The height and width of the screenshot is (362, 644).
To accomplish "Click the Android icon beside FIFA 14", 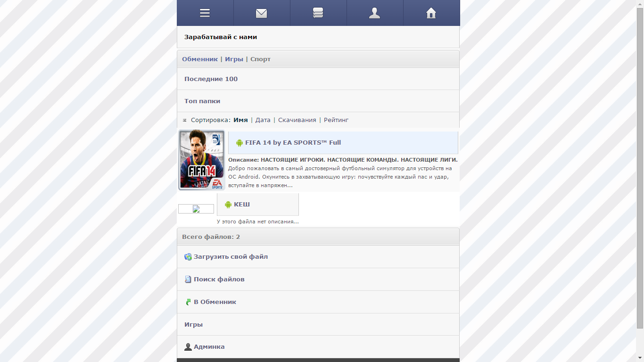I will (239, 143).
